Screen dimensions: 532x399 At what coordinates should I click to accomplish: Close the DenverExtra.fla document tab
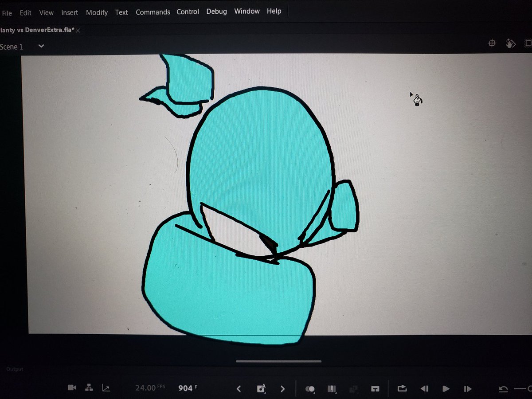click(78, 31)
